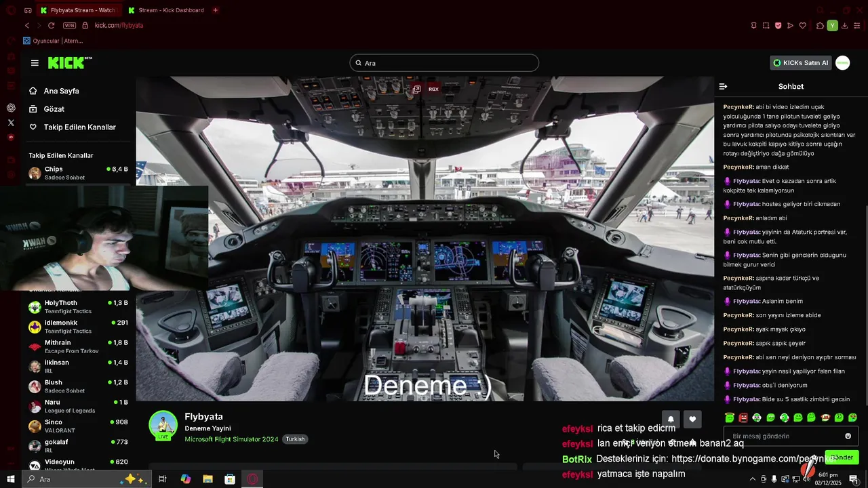Screen dimensions: 868x488
Task: Click the Ara search field
Action: coord(444,63)
